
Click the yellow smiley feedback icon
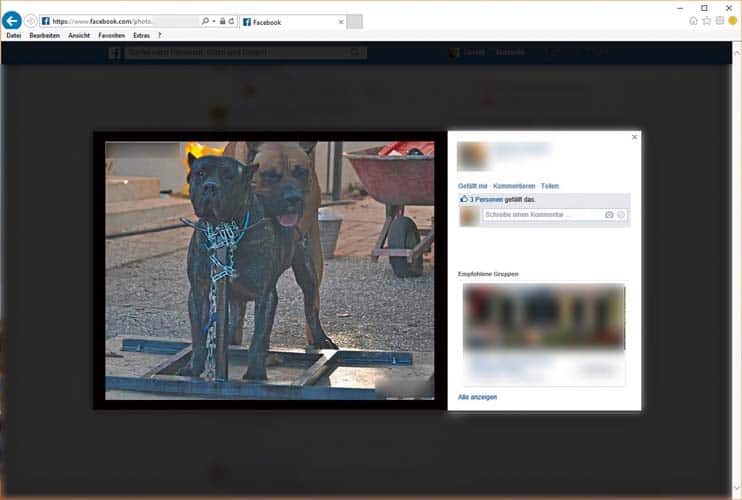tap(732, 21)
